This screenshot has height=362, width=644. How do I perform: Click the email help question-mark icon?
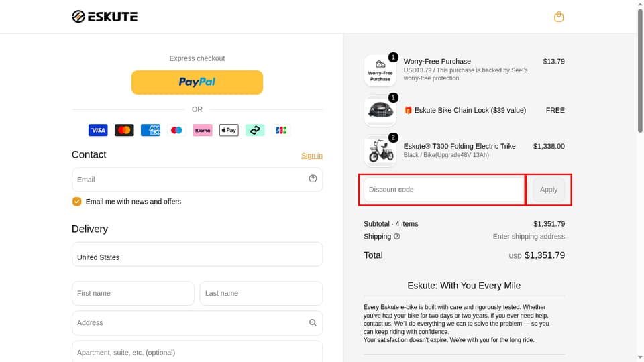(313, 178)
